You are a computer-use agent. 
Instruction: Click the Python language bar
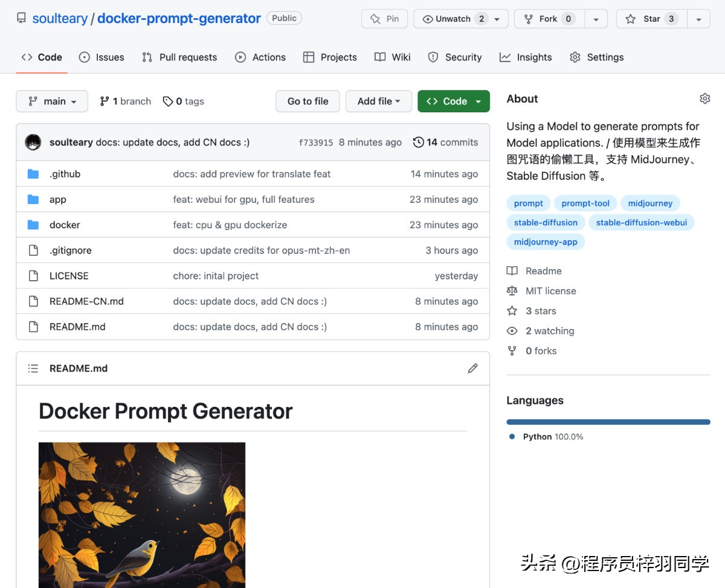(x=608, y=422)
